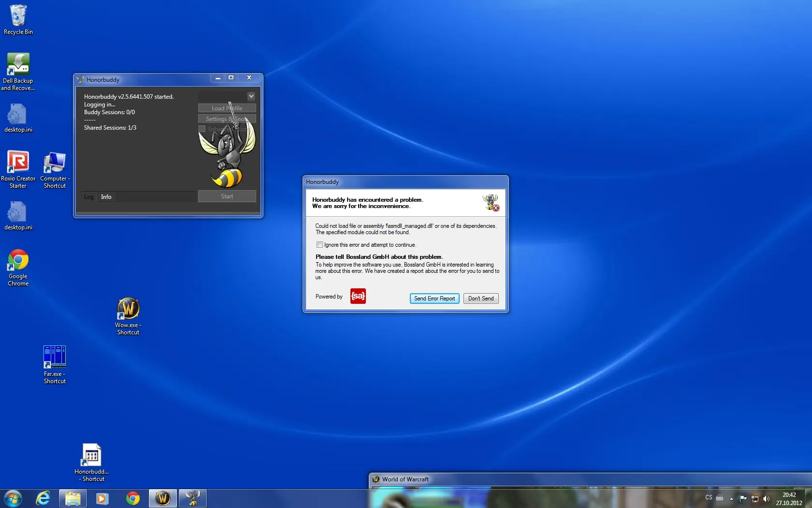Open Windows Media Player from taskbar
Screen dimensions: 812x508
(x=102, y=498)
